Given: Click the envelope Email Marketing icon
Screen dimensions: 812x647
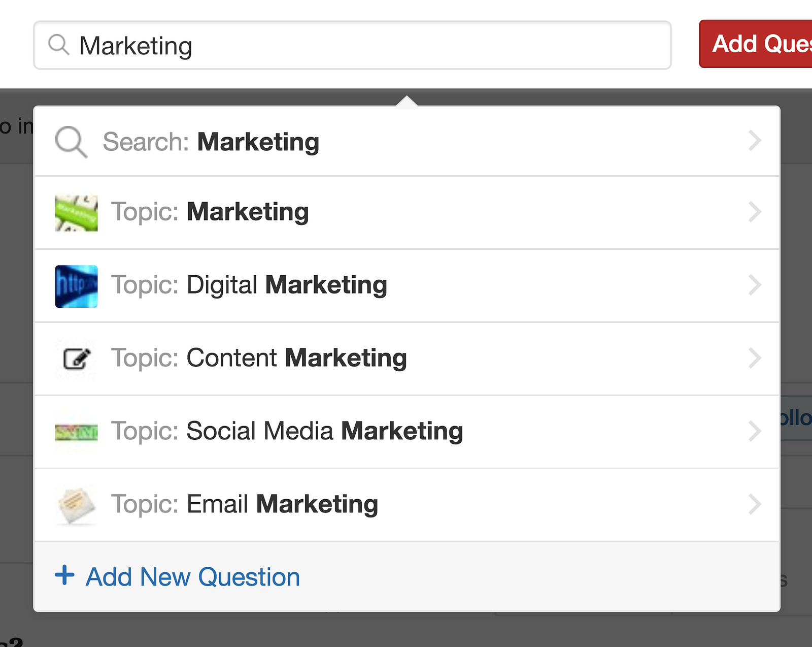Looking at the screenshot, I should coord(76,505).
